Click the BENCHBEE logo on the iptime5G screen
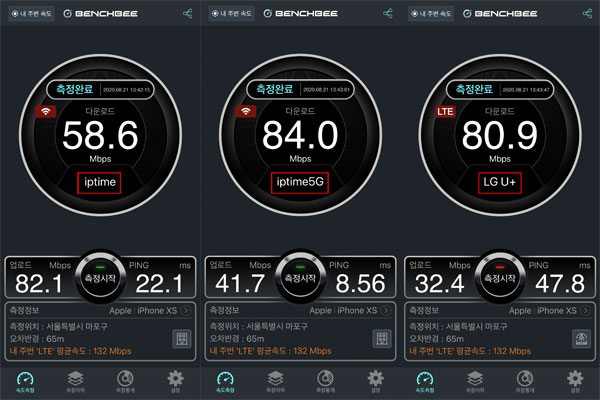The height and width of the screenshot is (400, 600). pos(300,14)
